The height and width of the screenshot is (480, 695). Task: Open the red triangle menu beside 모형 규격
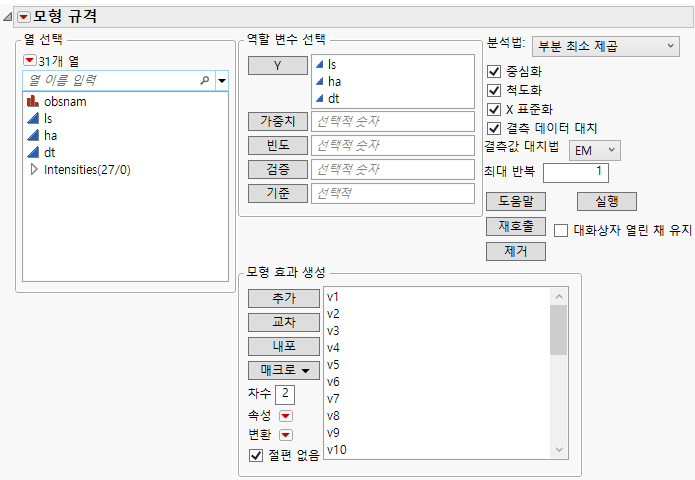23,17
